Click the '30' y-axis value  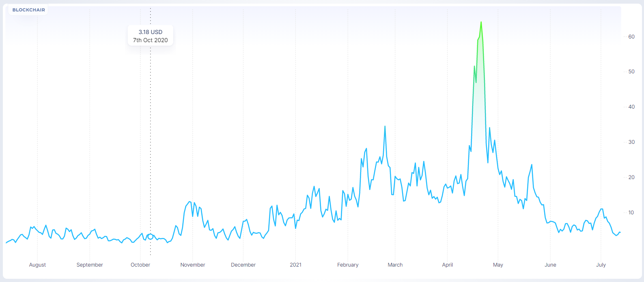pyautogui.click(x=631, y=142)
